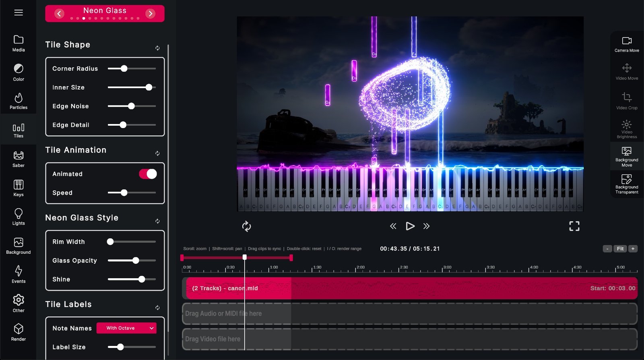Open the Particles panel
This screenshot has width=644, height=360.
pyautogui.click(x=19, y=101)
